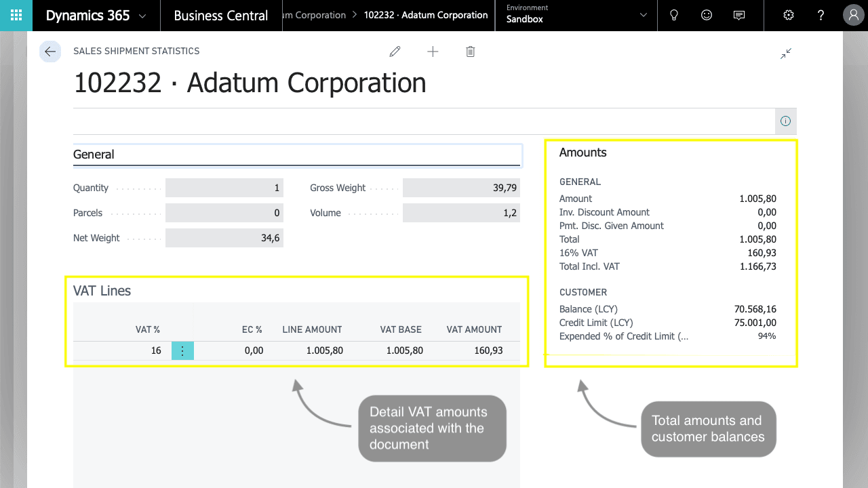Expand the Dynamics 365 dropdown chevron

click(x=142, y=16)
